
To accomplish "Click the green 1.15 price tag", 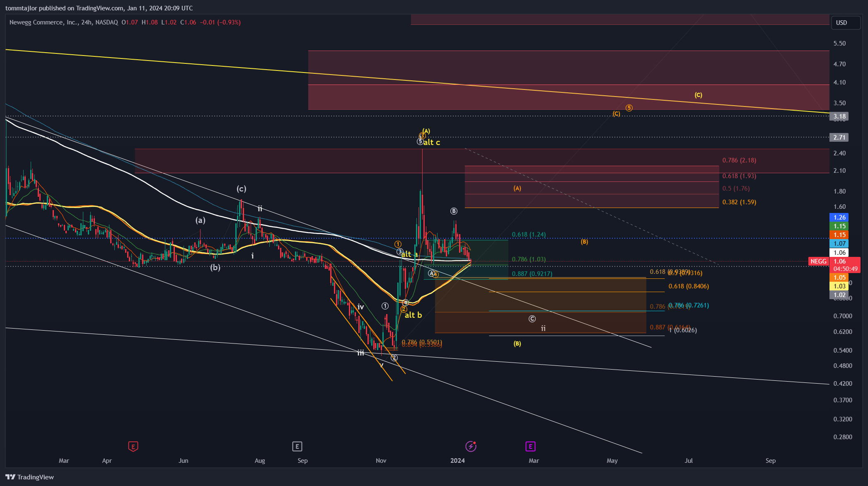I will click(x=839, y=226).
